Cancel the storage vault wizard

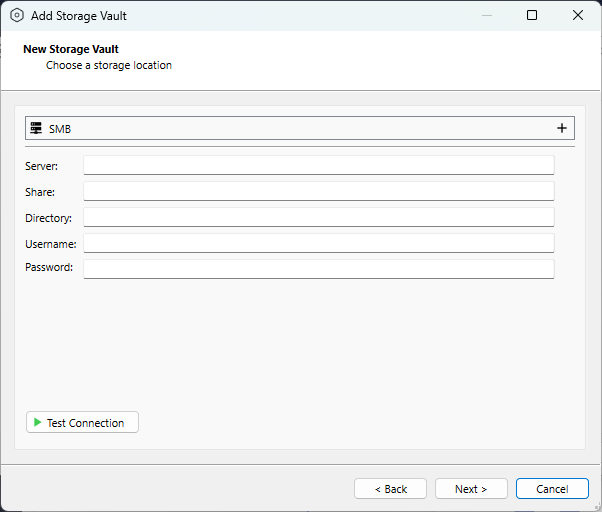pyautogui.click(x=552, y=489)
